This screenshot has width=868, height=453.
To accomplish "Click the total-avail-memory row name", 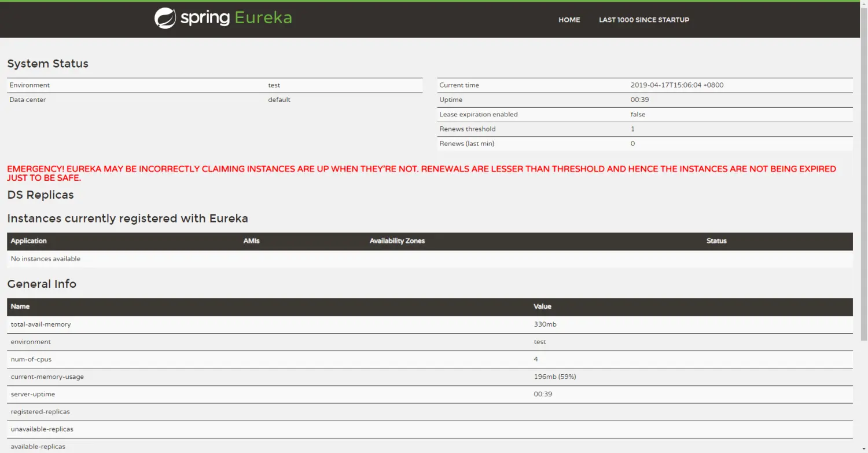I will [41, 324].
